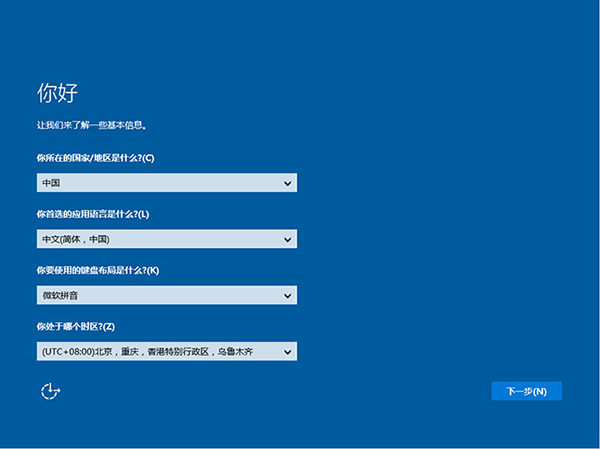Image resolution: width=600 pixels, height=449 pixels.
Task: Expand the country/region dropdown arrow
Action: (x=288, y=183)
